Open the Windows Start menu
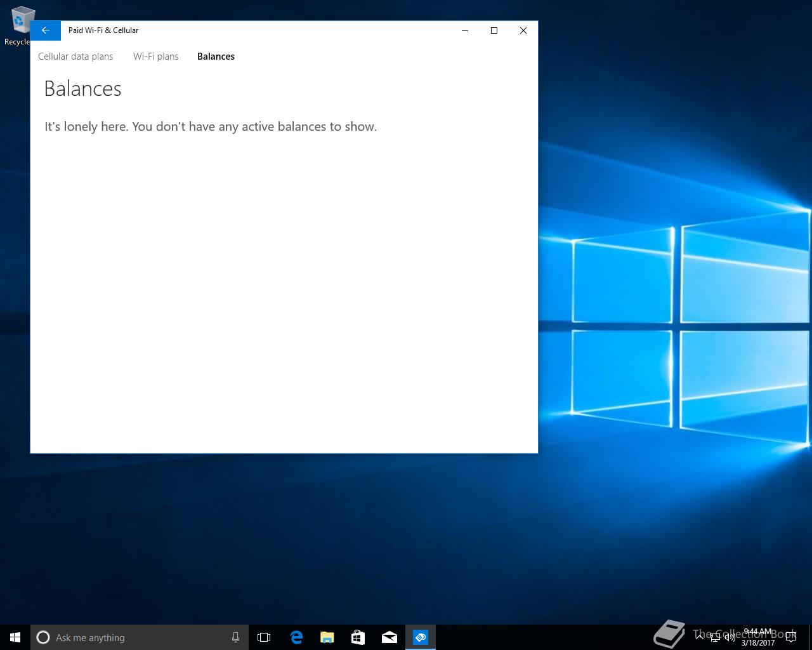 tap(15, 637)
